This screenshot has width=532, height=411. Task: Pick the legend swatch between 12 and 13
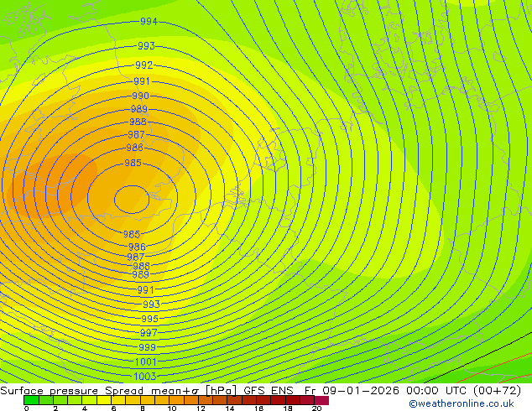coord(206,400)
